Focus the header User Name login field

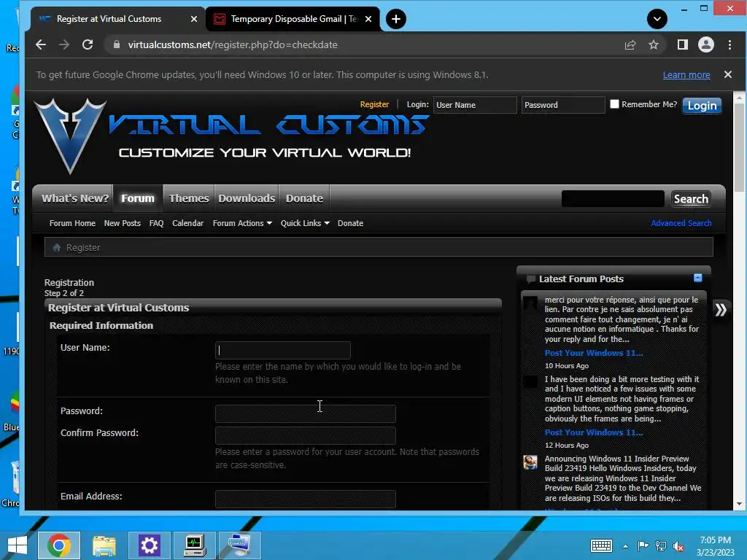click(474, 105)
